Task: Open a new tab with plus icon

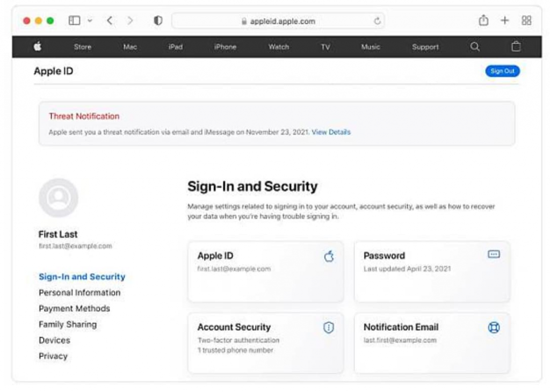Action: (505, 20)
